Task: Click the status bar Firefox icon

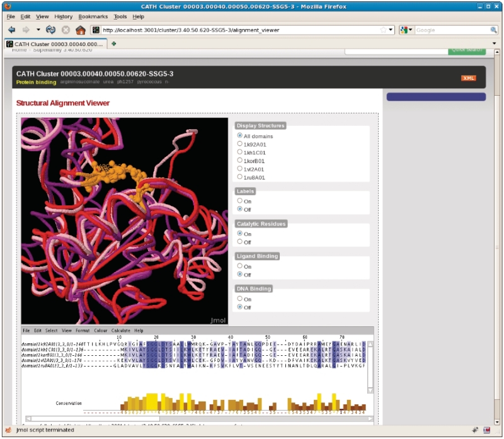Action: click(x=9, y=430)
